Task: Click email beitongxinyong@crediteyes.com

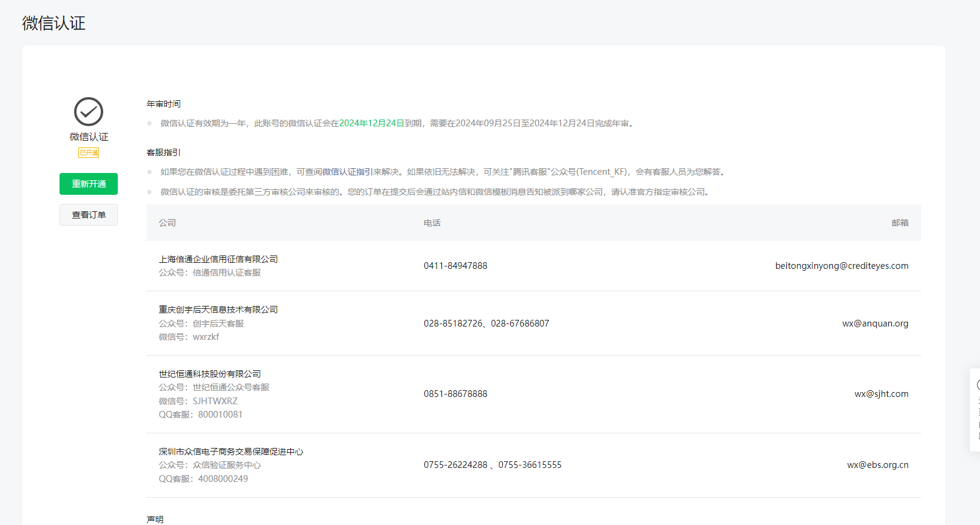Action: (x=842, y=266)
